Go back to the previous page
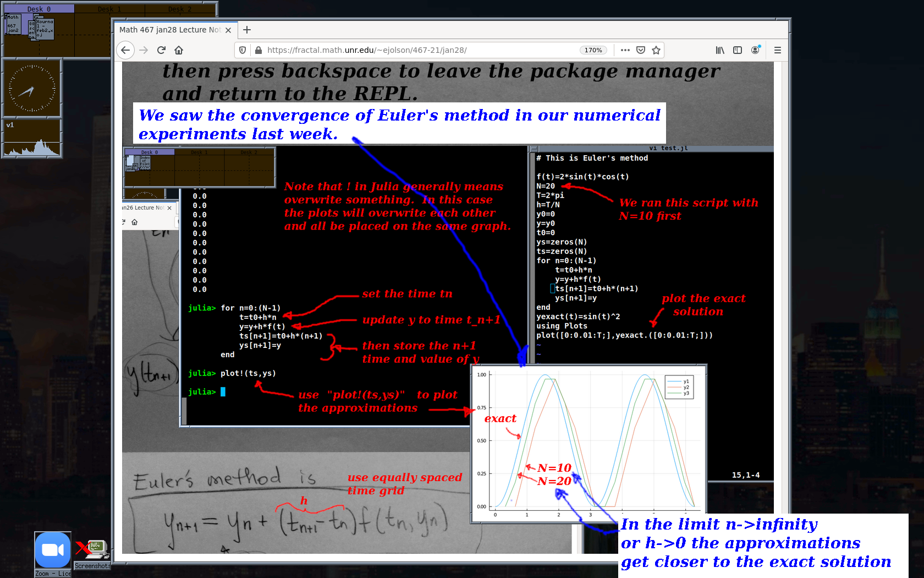The height and width of the screenshot is (578, 924). click(125, 50)
